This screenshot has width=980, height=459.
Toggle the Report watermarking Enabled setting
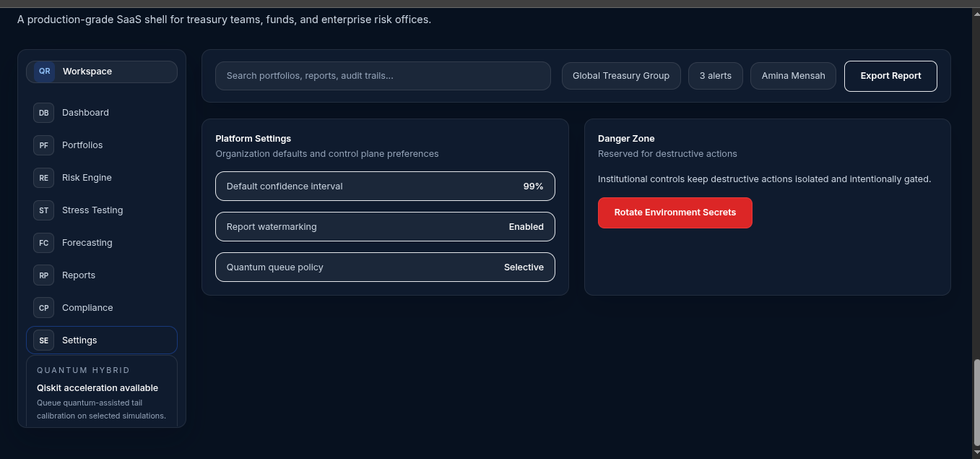(x=385, y=226)
